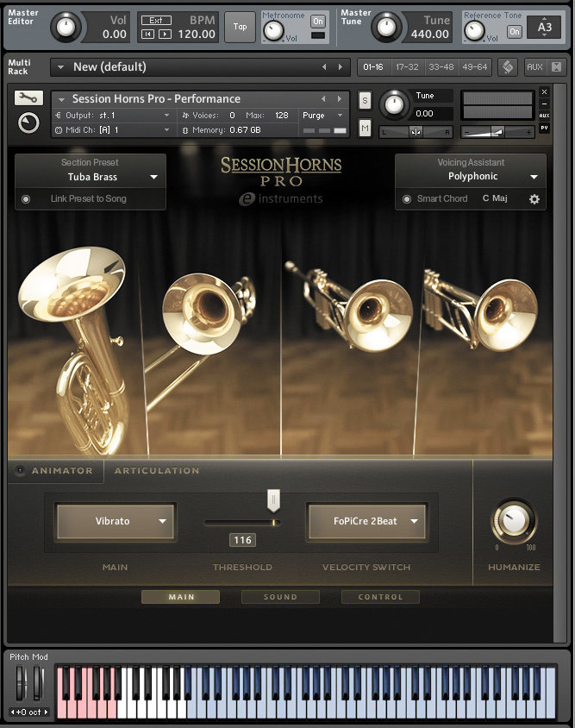
Task: Click the Tap tempo button
Action: (240, 27)
